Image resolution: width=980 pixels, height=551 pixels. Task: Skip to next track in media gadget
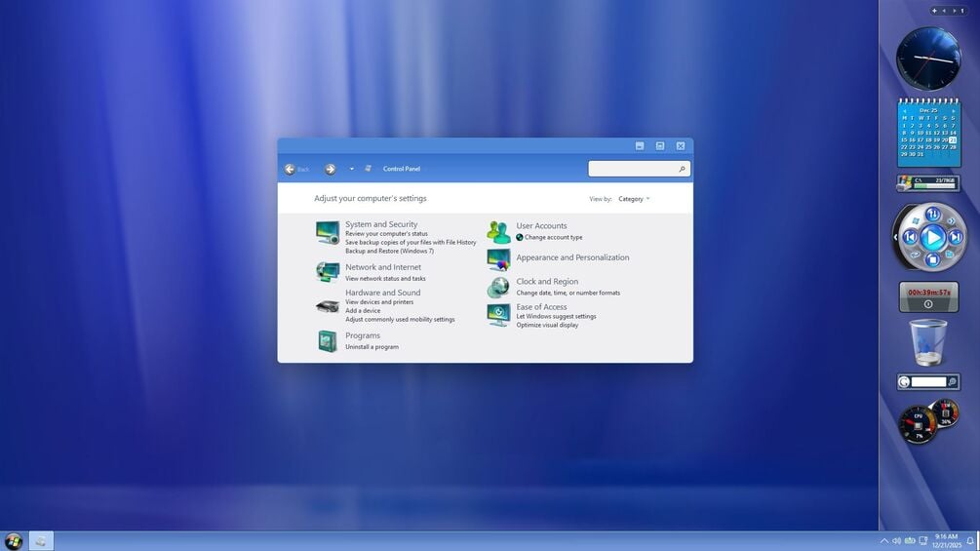(956, 237)
